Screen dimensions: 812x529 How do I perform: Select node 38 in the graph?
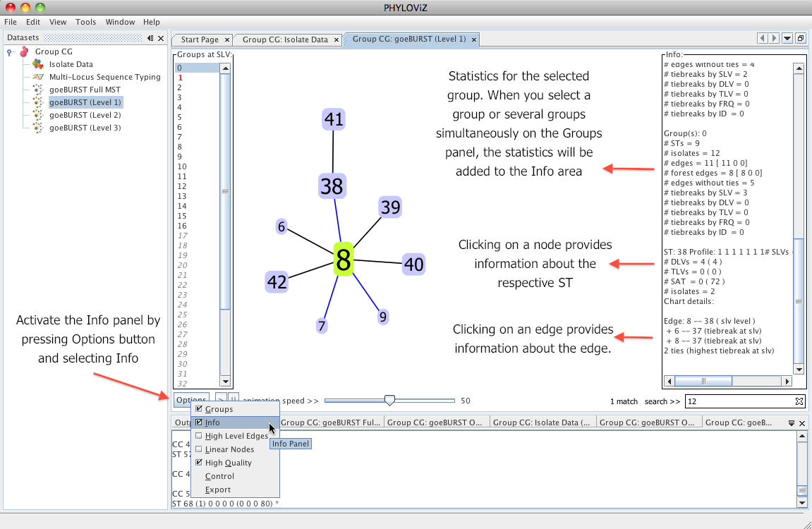[x=332, y=186]
